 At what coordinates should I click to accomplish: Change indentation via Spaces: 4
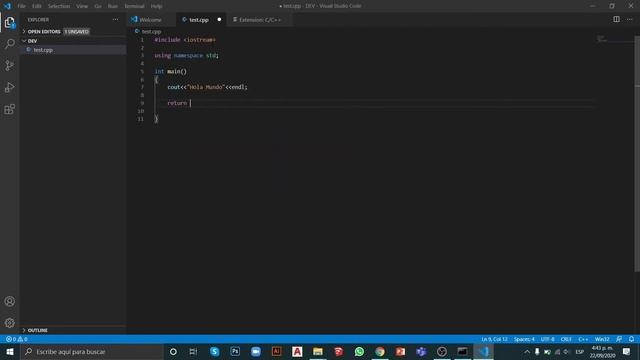point(524,339)
